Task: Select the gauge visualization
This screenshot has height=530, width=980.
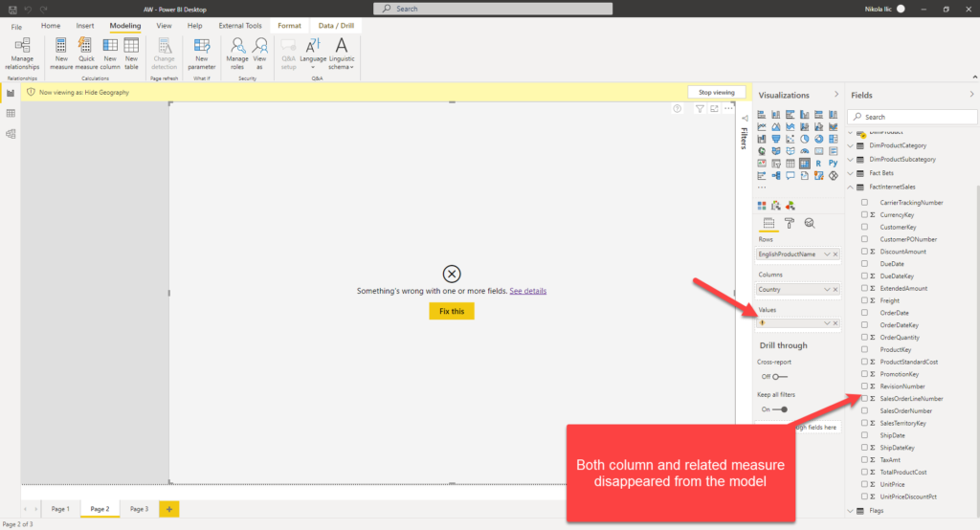Action: point(804,150)
